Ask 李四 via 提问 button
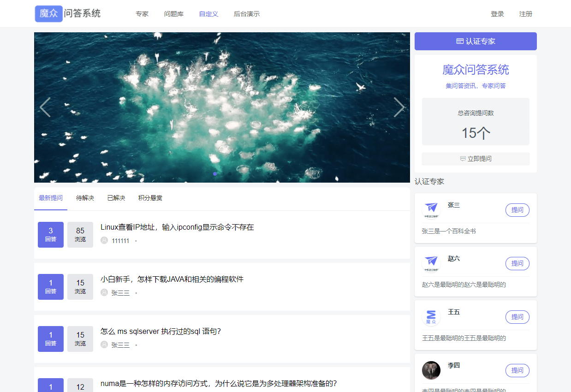 517,370
